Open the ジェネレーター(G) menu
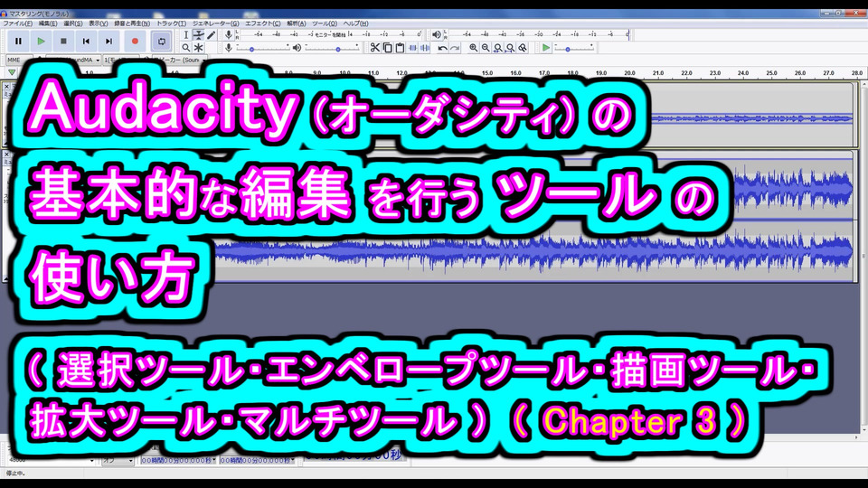868x488 pixels. (215, 23)
